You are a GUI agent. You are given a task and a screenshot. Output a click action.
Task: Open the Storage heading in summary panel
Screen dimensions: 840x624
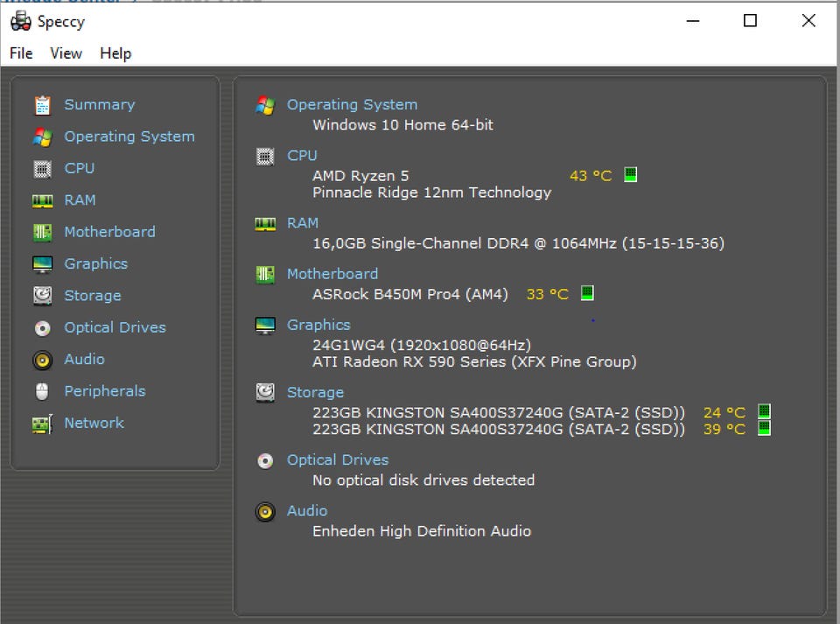click(315, 392)
